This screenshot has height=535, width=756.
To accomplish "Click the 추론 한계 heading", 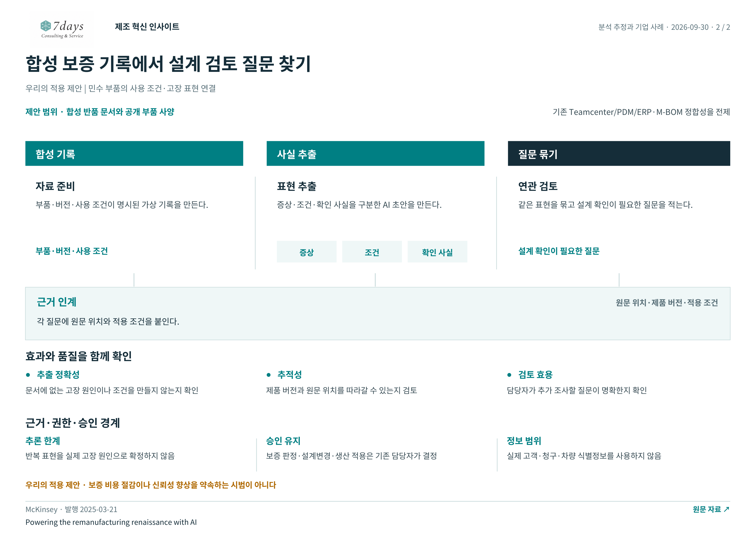I will point(43,441).
